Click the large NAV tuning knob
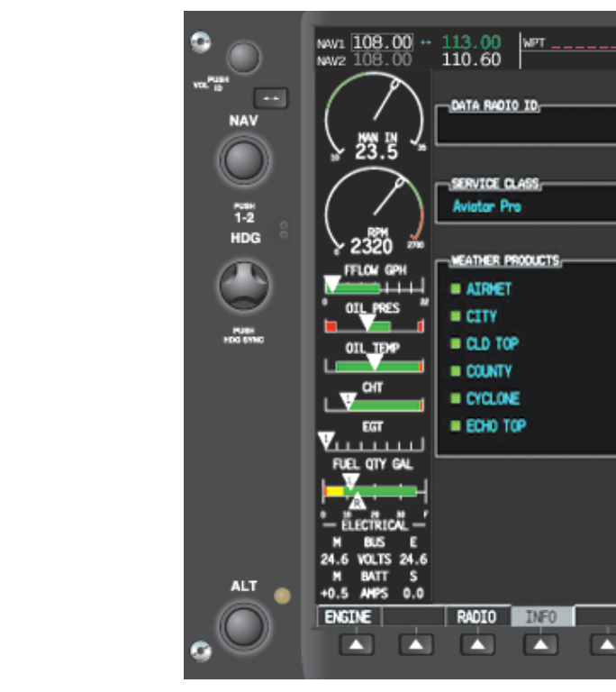 coord(243,159)
